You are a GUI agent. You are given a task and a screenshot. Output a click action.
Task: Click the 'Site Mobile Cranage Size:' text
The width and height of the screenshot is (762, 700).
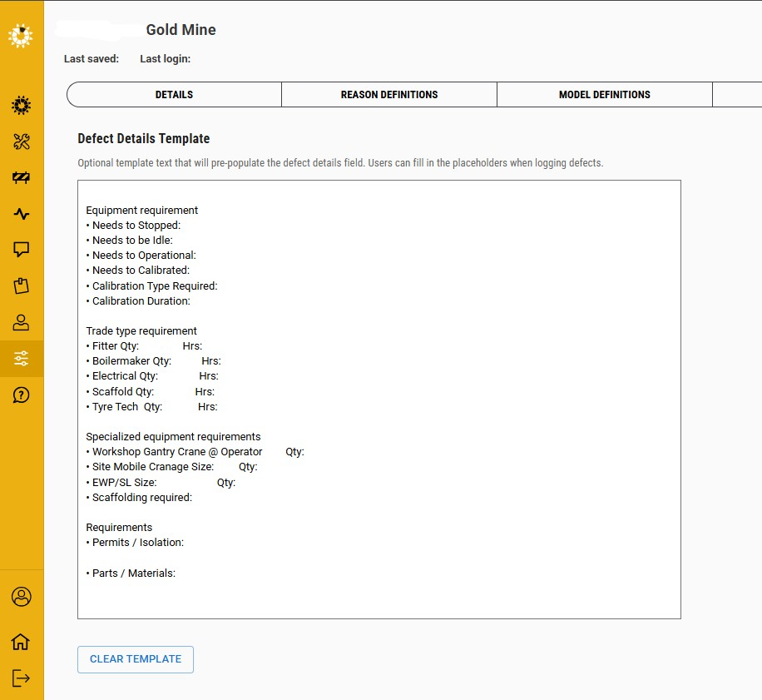tap(153, 467)
